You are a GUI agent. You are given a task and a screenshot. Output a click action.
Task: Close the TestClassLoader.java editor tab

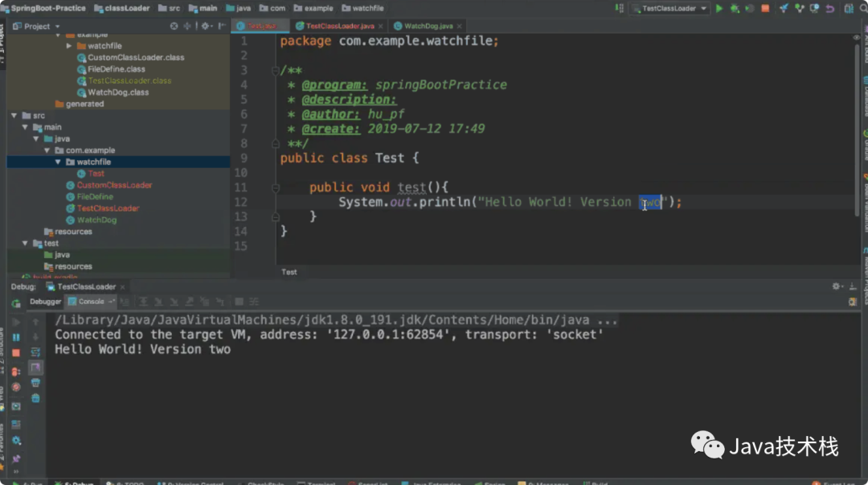pyautogui.click(x=381, y=26)
